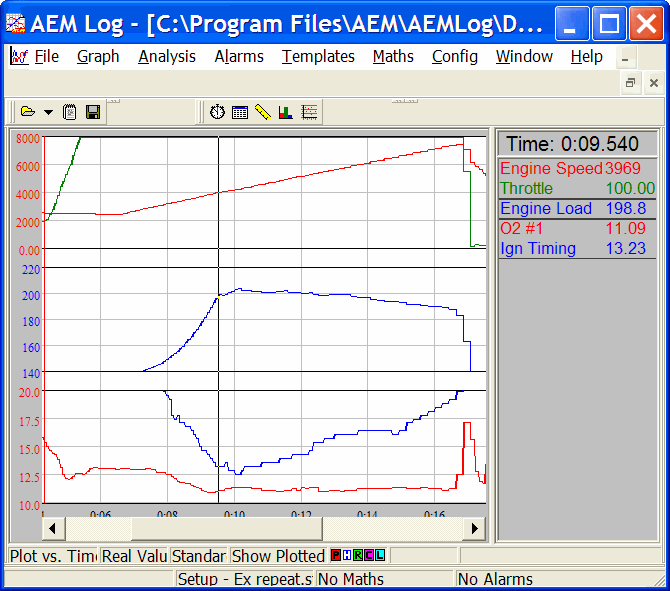Click the Plot vs. Time status button

tap(53, 556)
